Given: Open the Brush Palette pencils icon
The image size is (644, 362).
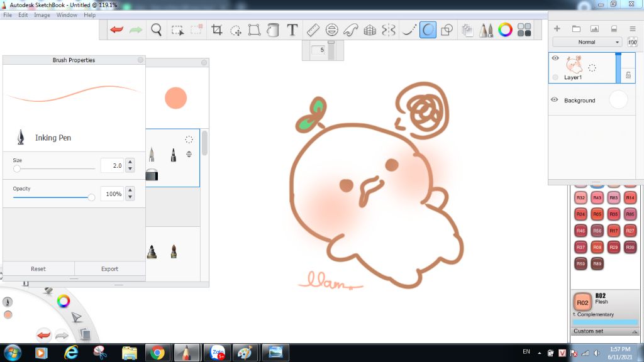Looking at the screenshot, I should tap(486, 30).
